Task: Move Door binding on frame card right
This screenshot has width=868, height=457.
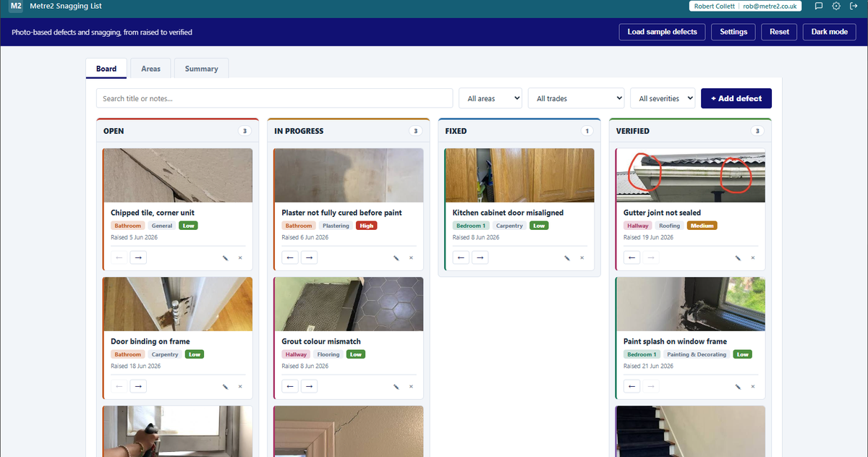Action: tap(138, 386)
